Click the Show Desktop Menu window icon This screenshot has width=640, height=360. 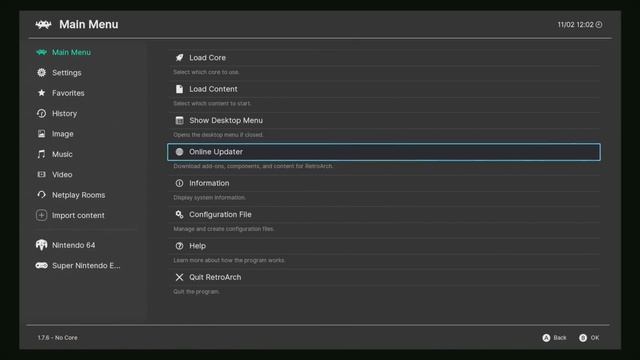(179, 120)
